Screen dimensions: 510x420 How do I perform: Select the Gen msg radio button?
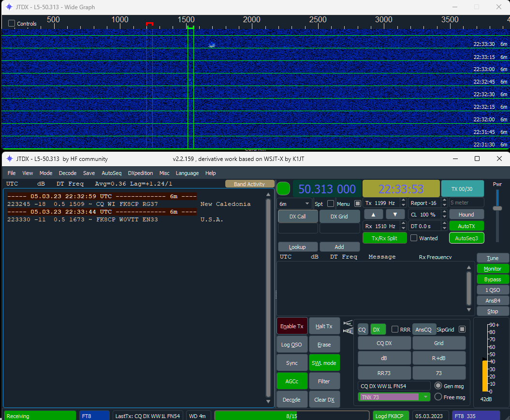pyautogui.click(x=438, y=386)
